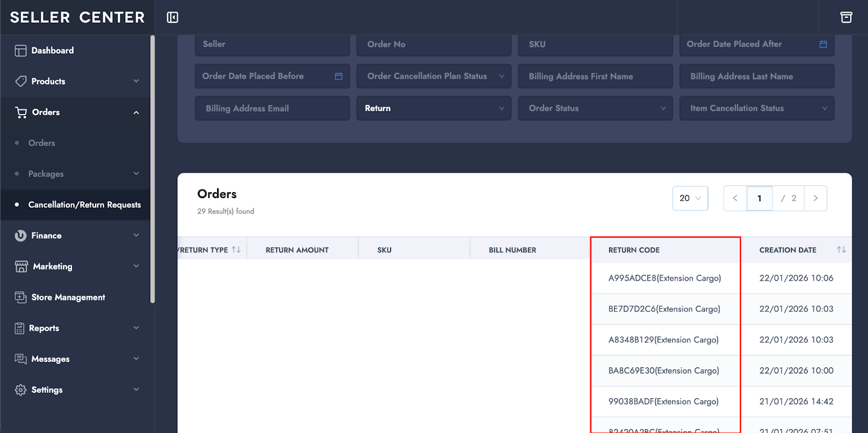Open the Orders sub-item under Orders
This screenshot has height=433, width=868.
tap(42, 143)
